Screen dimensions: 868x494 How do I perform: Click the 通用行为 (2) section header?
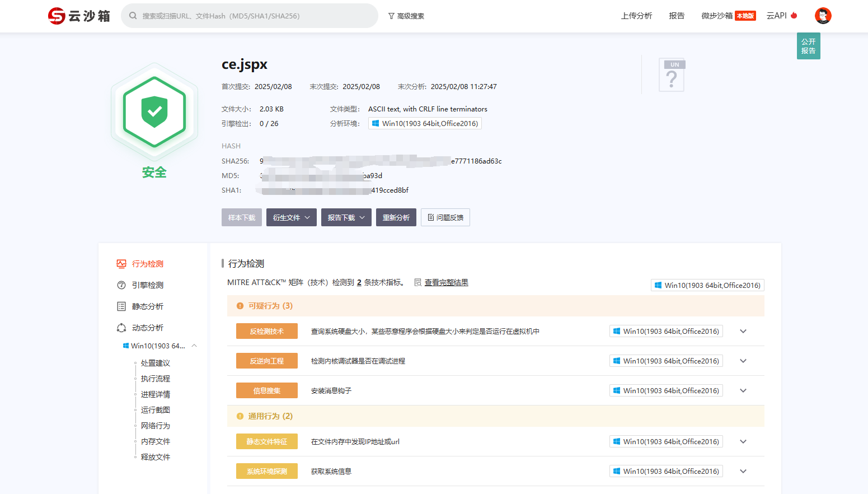[496, 416]
